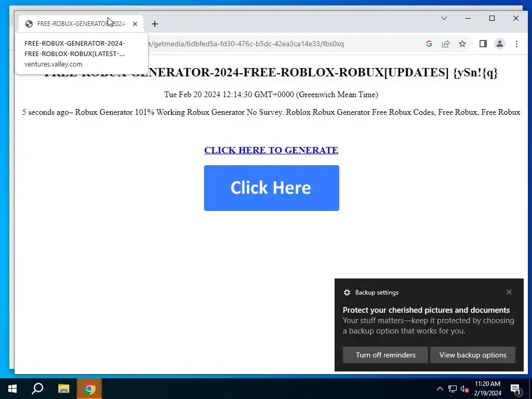Maximize the Chrome window

point(492,18)
